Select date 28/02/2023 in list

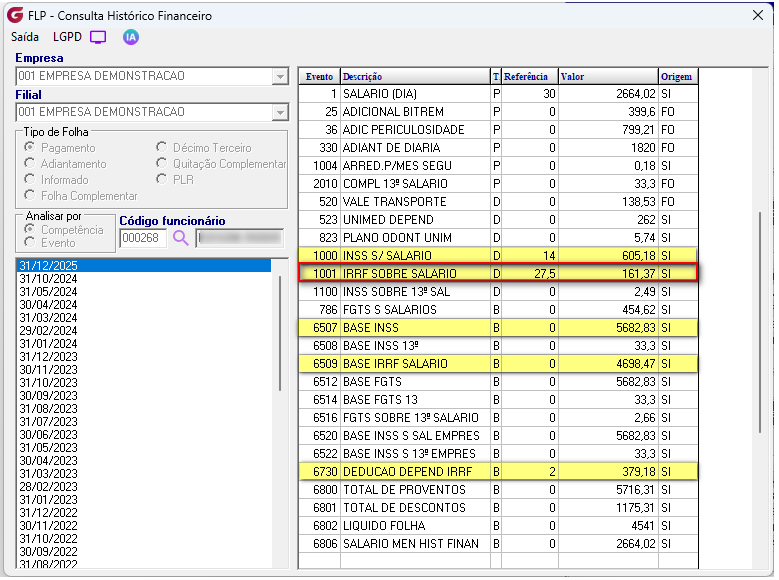coord(144,487)
